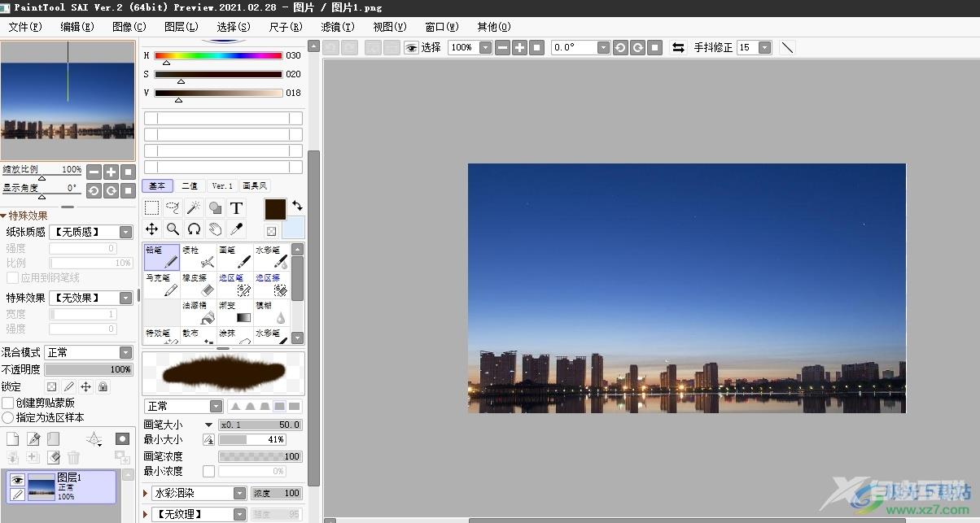Switch to the 二值 brush tab

coord(189,186)
